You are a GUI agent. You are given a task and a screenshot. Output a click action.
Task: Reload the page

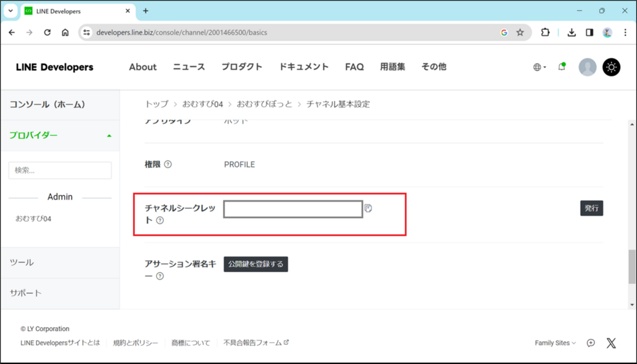47,32
